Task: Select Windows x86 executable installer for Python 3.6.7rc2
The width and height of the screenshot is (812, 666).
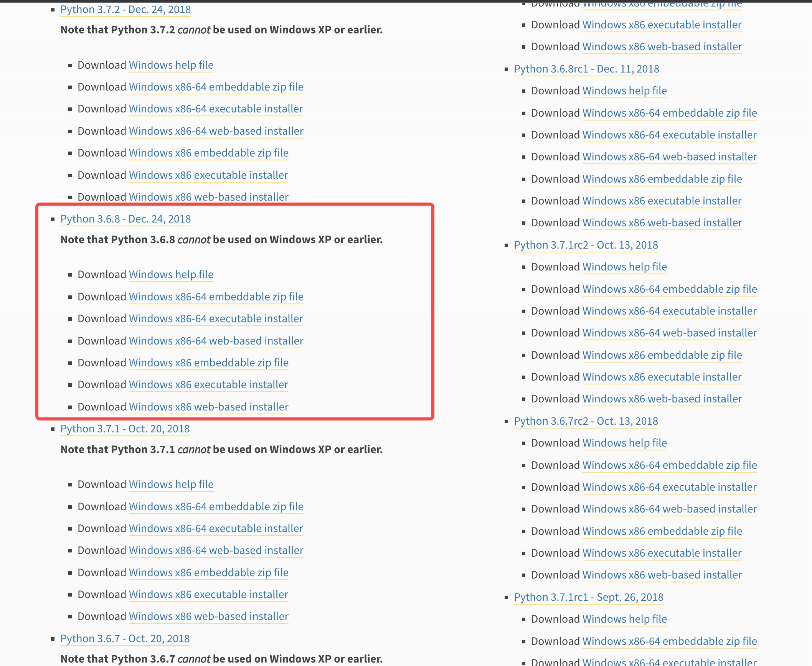Action: (x=662, y=553)
